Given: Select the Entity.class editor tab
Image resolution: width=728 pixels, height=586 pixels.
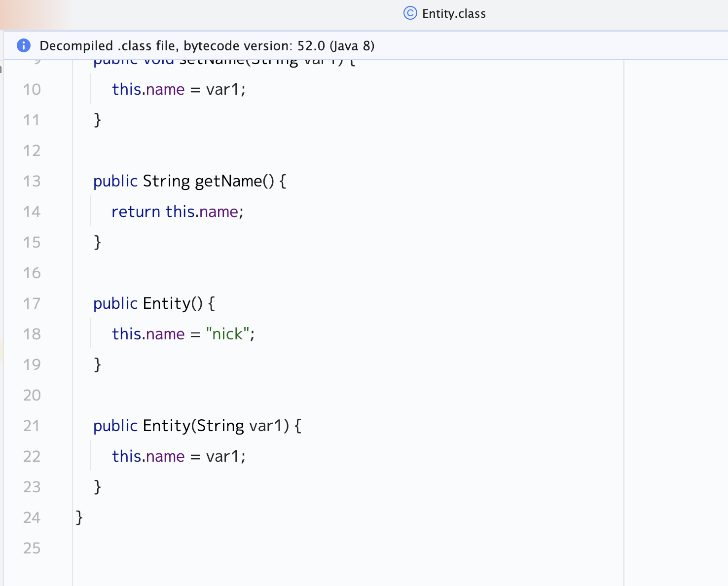Looking at the screenshot, I should [453, 14].
